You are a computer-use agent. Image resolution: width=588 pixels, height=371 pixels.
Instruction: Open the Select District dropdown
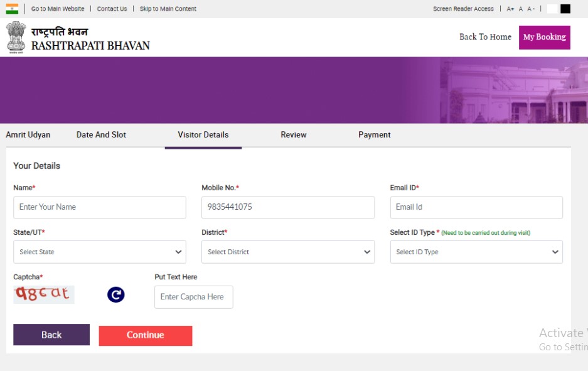coord(288,252)
